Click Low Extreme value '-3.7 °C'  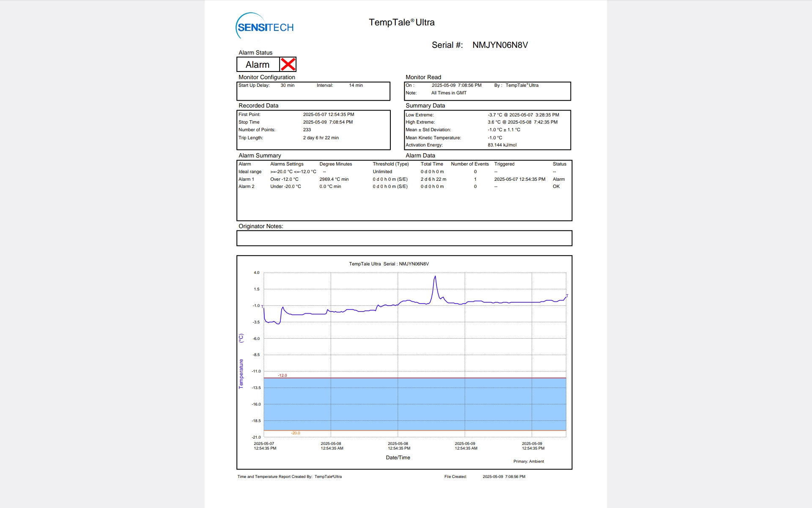click(495, 115)
